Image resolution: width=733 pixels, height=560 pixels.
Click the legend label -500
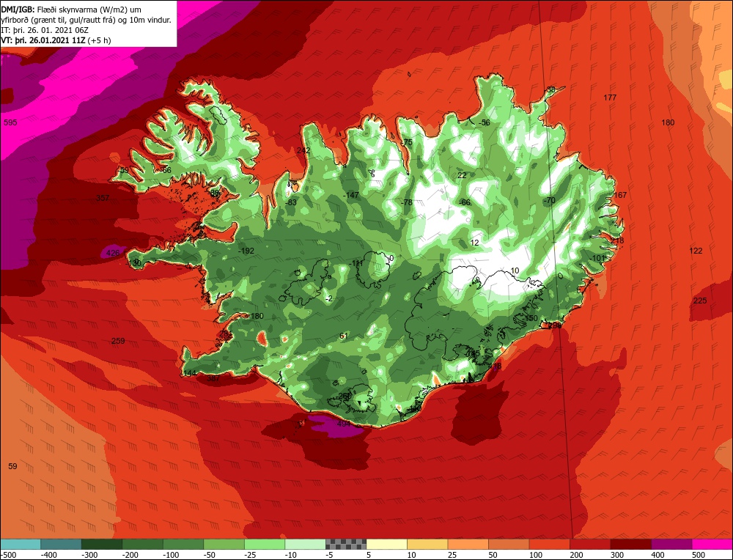pos(8,555)
